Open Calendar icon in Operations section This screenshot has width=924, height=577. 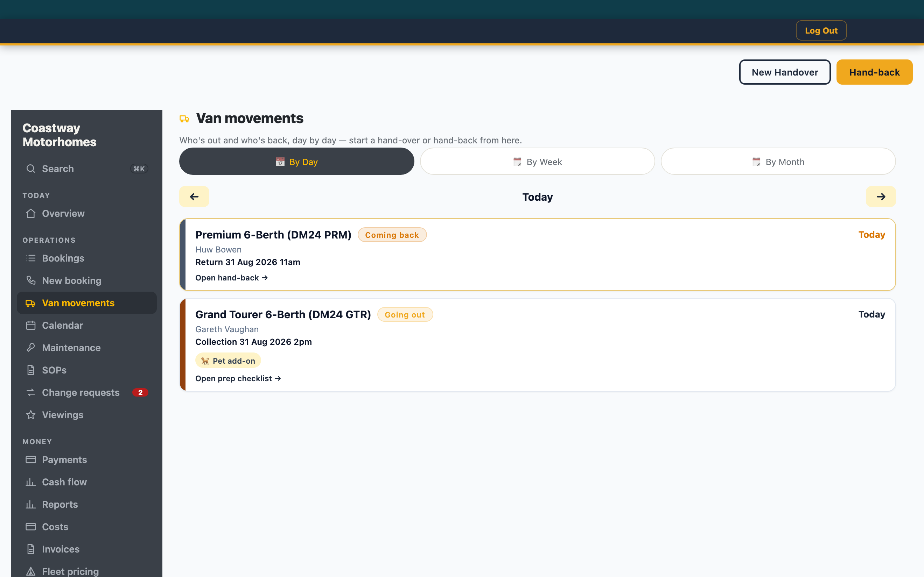(31, 326)
